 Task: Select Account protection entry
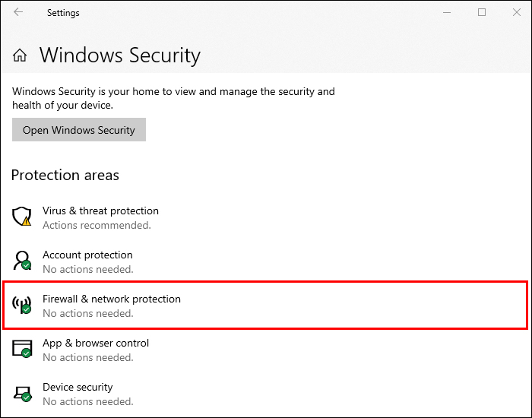tap(87, 255)
